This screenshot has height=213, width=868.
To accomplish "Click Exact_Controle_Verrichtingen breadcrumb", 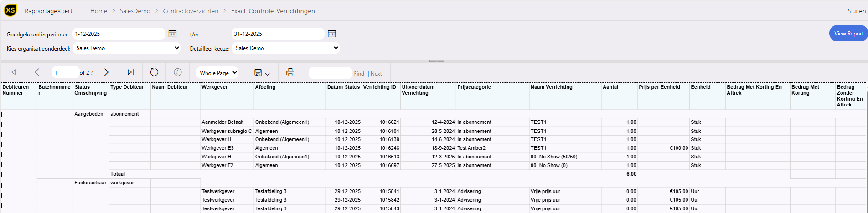I will 273,11.
